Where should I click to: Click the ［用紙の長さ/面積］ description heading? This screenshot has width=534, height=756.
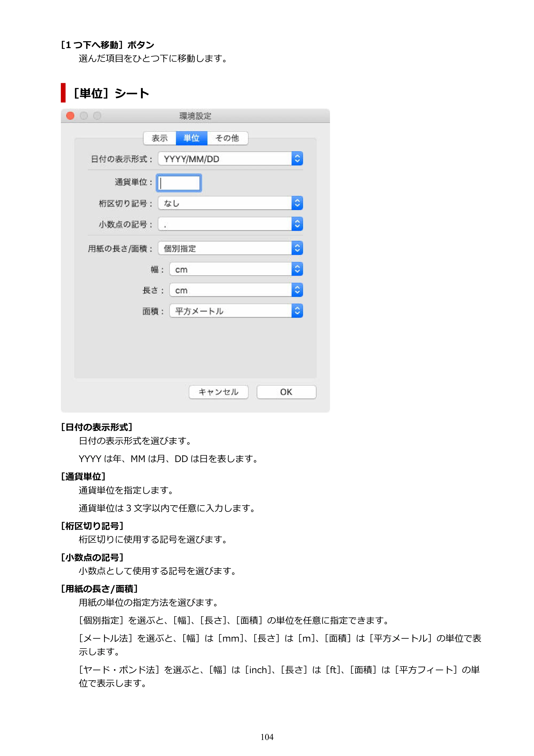click(99, 589)
